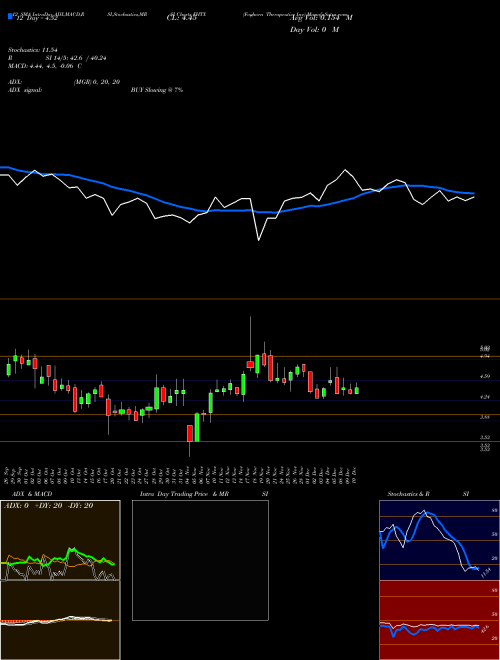
Task: Click 'Intra Day Trading Price & MR' title
Action: [184, 494]
